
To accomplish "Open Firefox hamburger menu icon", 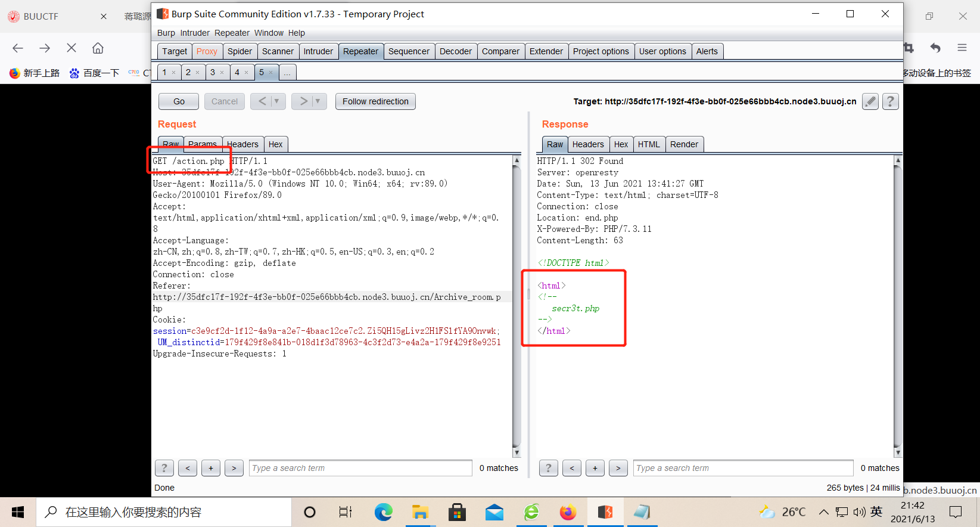I will 962,48.
